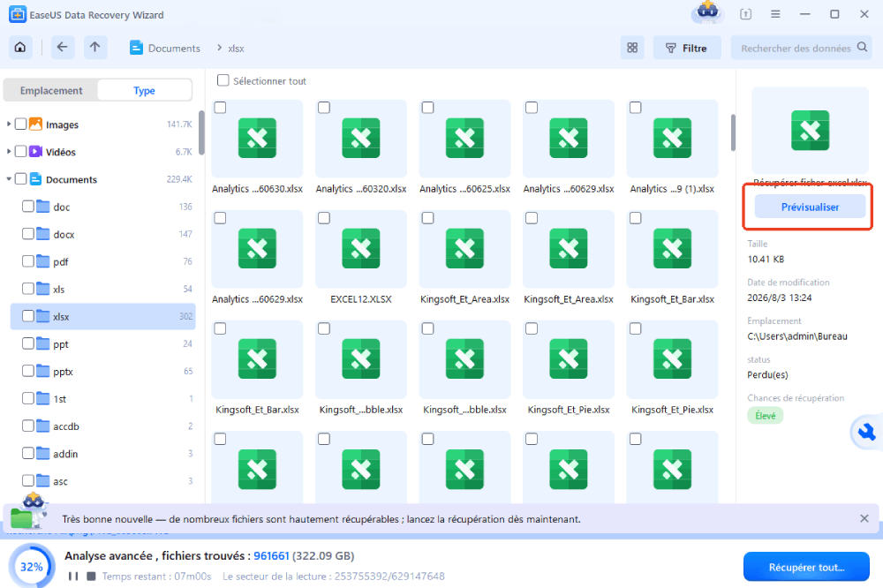The height and width of the screenshot is (588, 883).
Task: Select the EXCEL12.XLSX file icon
Action: [361, 249]
